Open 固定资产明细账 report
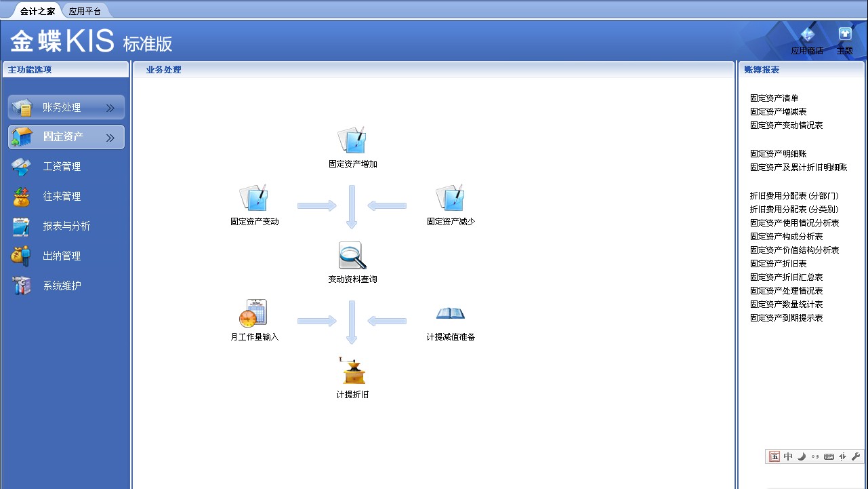Screen dimensions: 868x489 tap(778, 154)
